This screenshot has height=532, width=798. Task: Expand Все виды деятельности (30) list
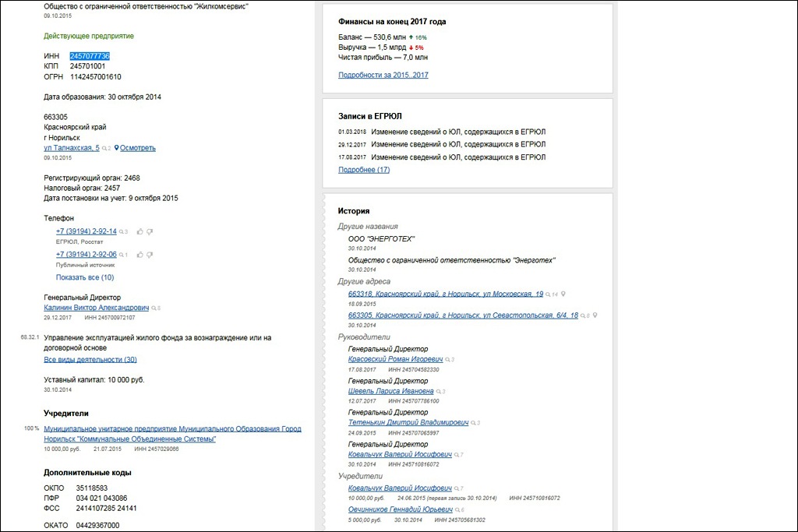90,359
